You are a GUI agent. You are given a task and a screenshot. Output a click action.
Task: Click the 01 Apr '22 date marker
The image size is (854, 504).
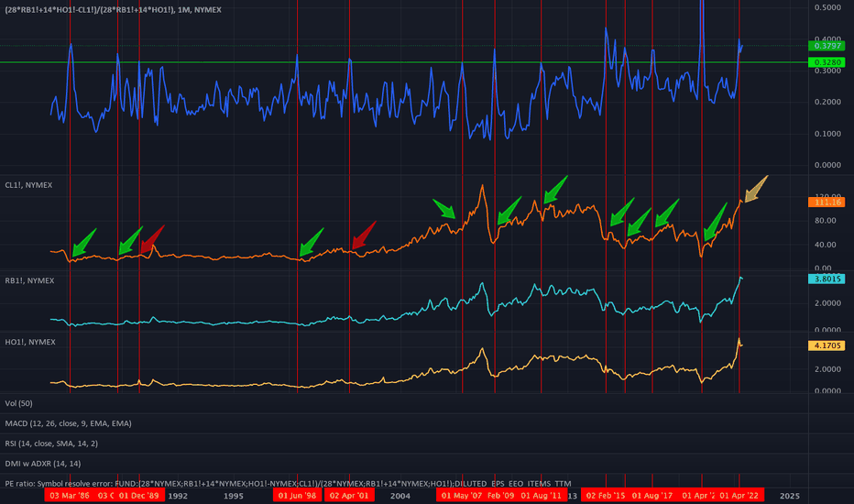click(739, 495)
